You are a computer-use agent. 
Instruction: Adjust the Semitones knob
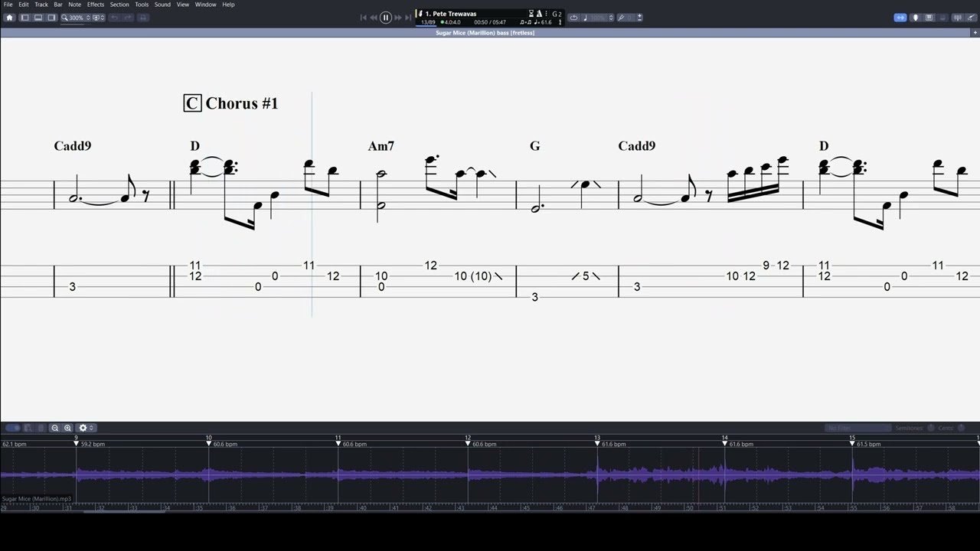[x=931, y=428]
